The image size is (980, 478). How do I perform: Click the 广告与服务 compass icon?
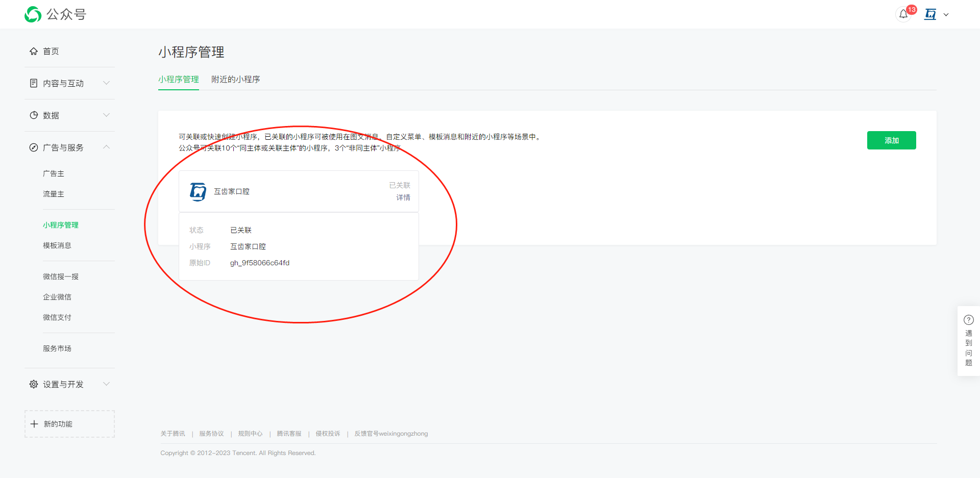click(x=34, y=147)
